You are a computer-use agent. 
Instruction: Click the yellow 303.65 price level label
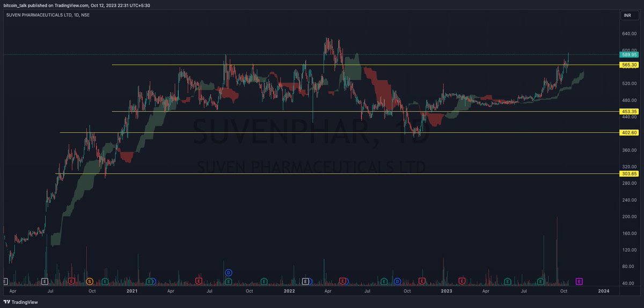pos(629,174)
